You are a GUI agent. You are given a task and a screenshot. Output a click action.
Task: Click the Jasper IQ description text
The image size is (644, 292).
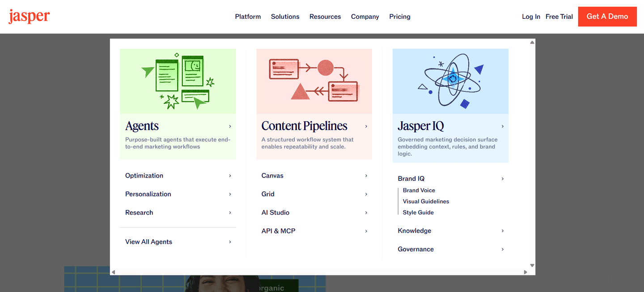(448, 147)
